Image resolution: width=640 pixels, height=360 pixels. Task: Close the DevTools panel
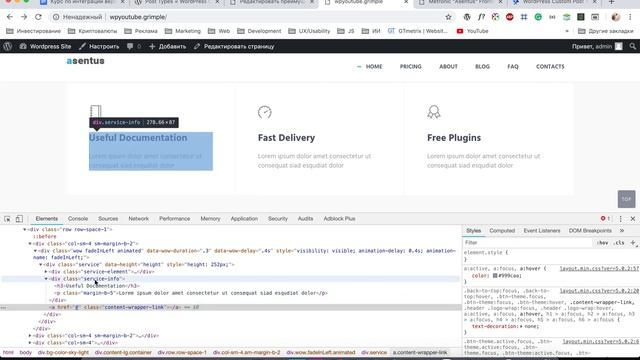point(633,219)
